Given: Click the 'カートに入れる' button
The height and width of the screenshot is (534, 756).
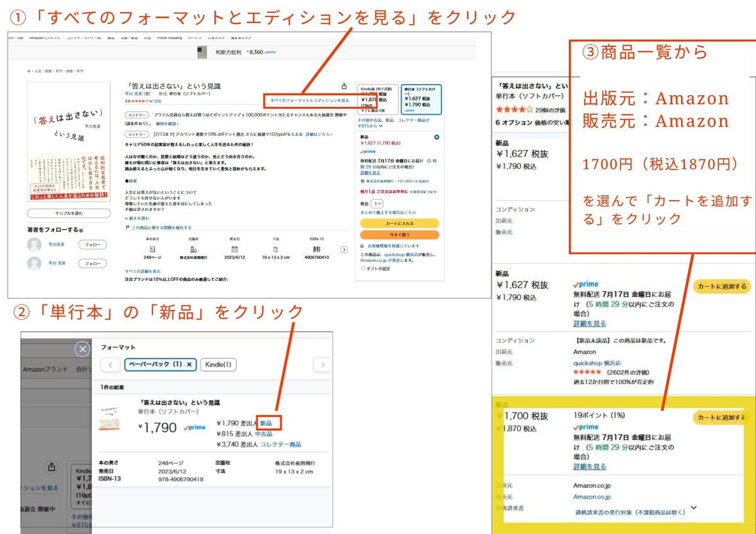Looking at the screenshot, I should [x=399, y=224].
